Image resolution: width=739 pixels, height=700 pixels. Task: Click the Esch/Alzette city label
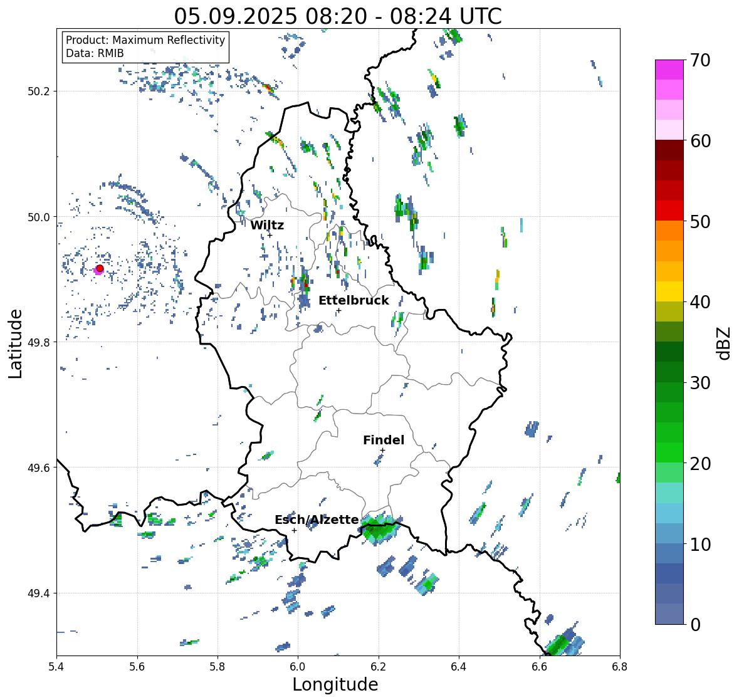(x=317, y=520)
